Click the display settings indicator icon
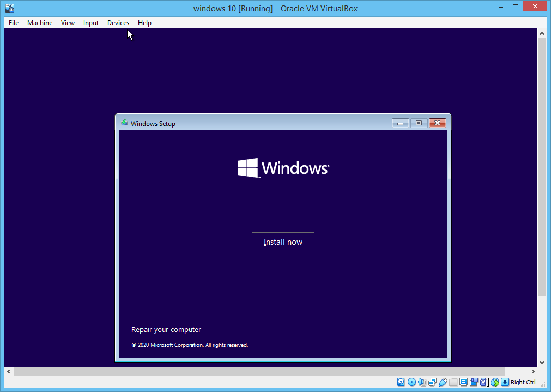 463,382
